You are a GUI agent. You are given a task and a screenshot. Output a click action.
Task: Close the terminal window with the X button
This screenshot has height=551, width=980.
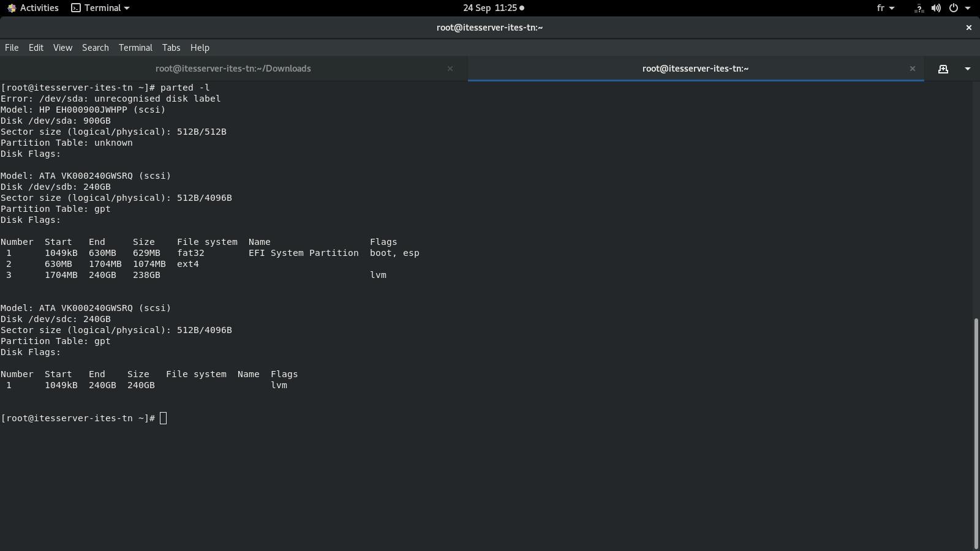point(969,28)
